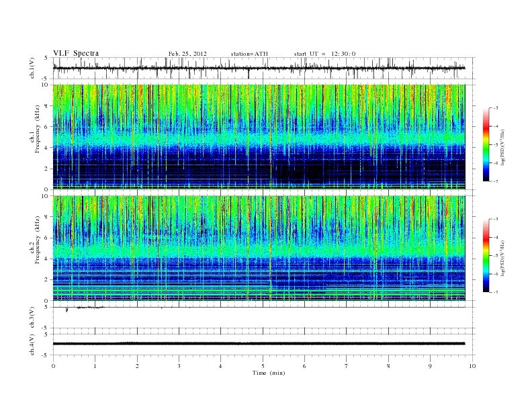Select the "ch.4(V)" axis label
Viewport: 532px width, 411px height.
[x=32, y=345]
